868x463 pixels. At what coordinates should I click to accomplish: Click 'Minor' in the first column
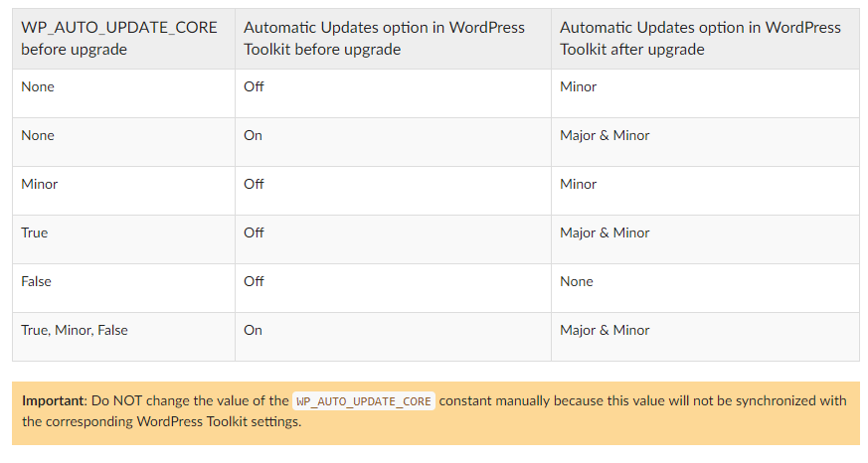pos(40,184)
